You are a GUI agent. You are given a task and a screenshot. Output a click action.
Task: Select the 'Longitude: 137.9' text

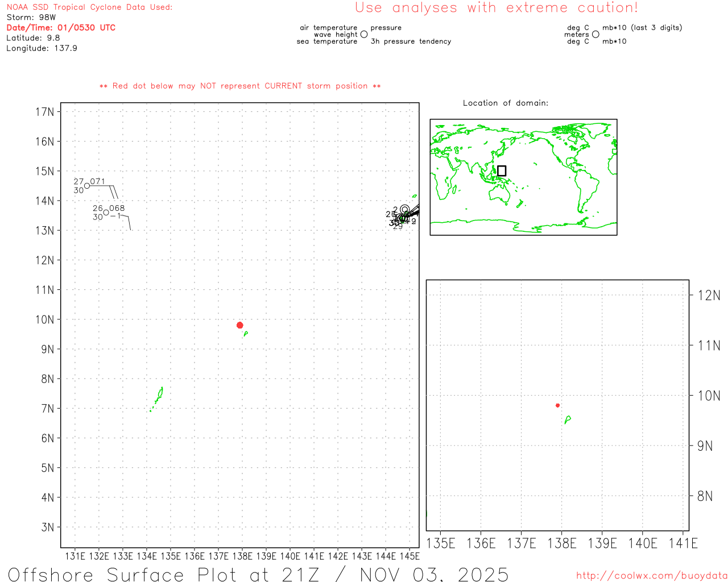tap(42, 48)
